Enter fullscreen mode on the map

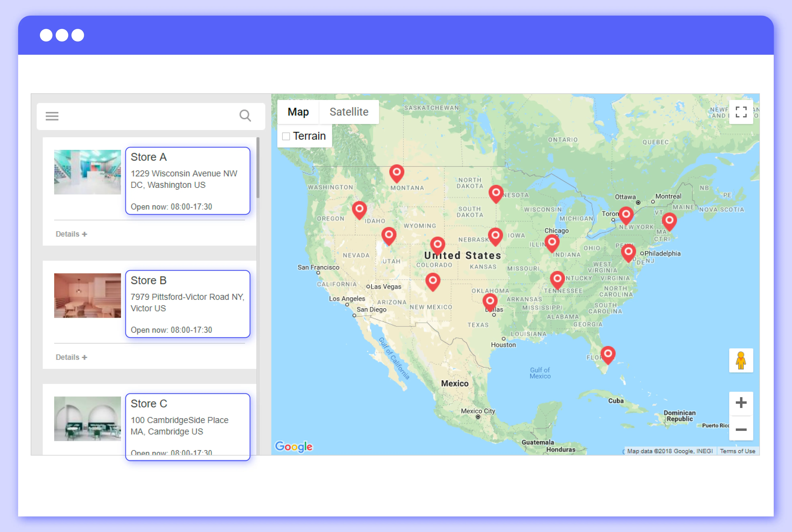[x=741, y=112]
